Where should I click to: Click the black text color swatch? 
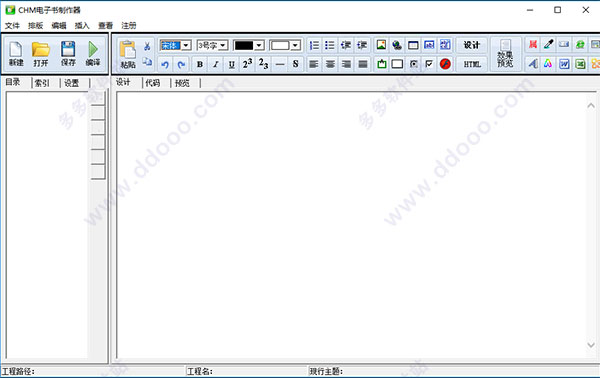244,46
